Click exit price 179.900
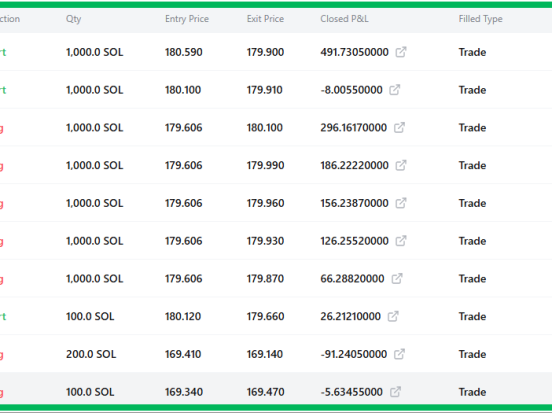Screen dimensions: 552x413 pyautogui.click(x=265, y=52)
